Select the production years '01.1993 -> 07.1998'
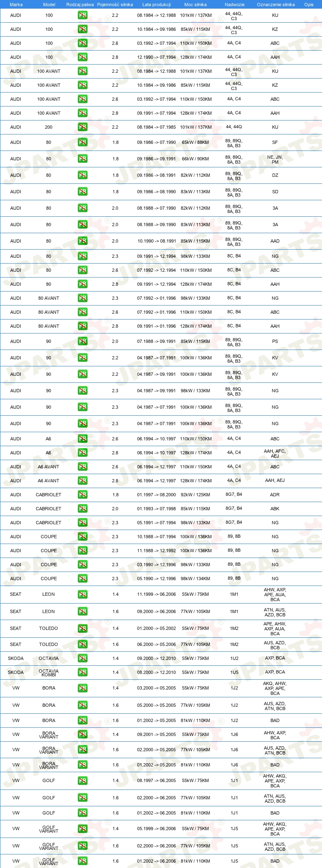Screen dimensions: 322x868 tap(156, 509)
